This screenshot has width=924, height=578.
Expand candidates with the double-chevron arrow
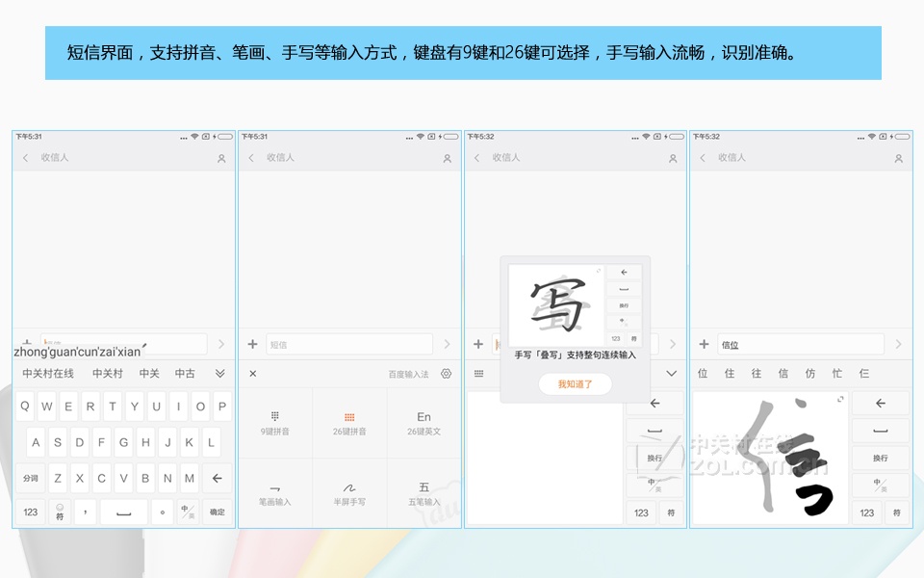tap(221, 373)
